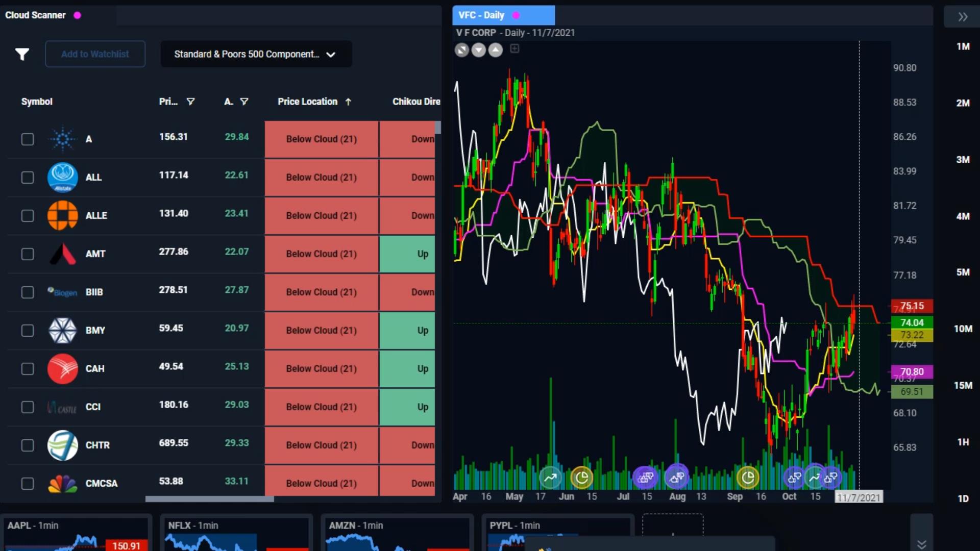Choose the 1H timeframe
The width and height of the screenshot is (980, 551).
click(x=963, y=442)
